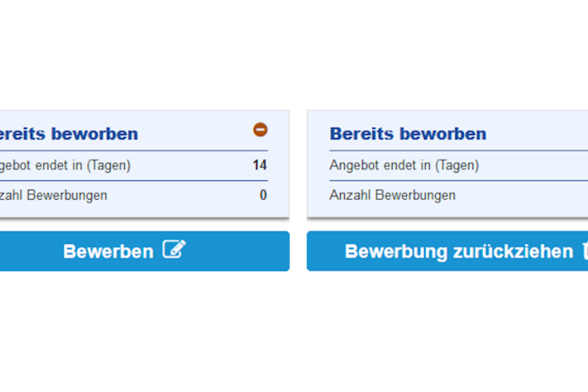Click the pencil edit icon on Bewerben
This screenshot has height=392, width=588.
coord(174,249)
